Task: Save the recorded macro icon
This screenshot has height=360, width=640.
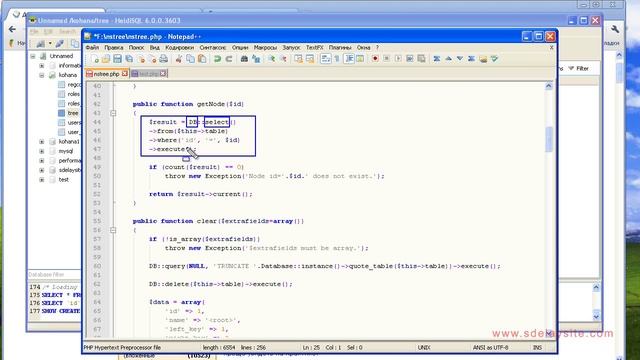Action: tap(421, 59)
